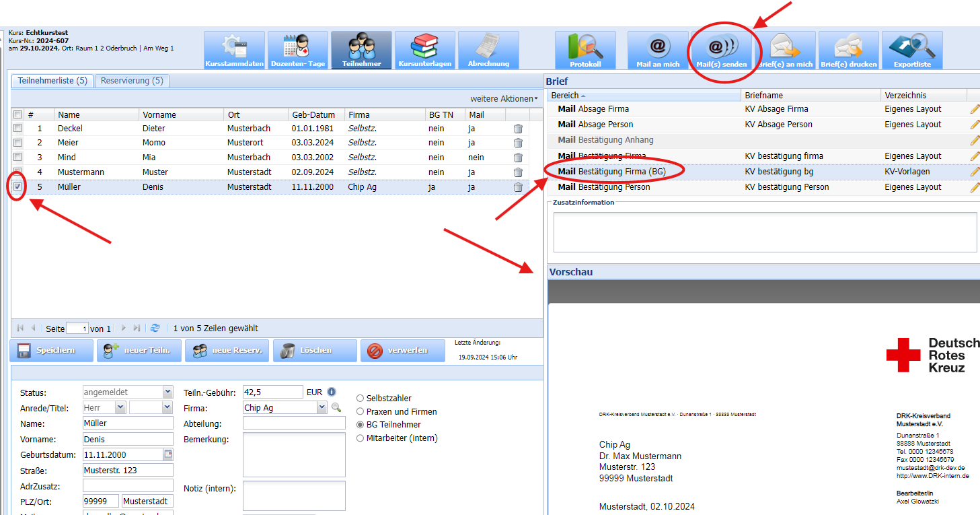Select Praxen und Firmen radio option
This screenshot has height=515, width=980.
click(x=360, y=411)
